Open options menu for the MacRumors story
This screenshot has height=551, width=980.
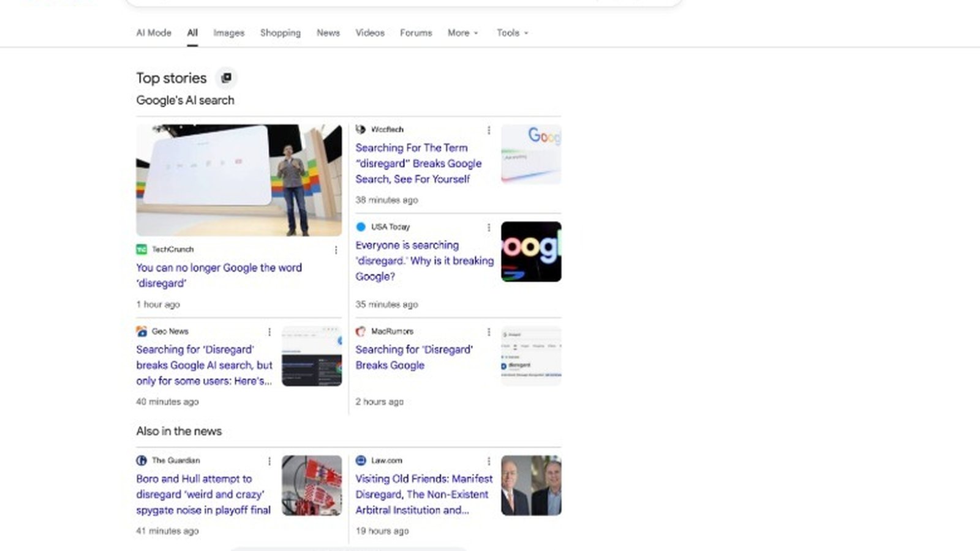(x=489, y=332)
